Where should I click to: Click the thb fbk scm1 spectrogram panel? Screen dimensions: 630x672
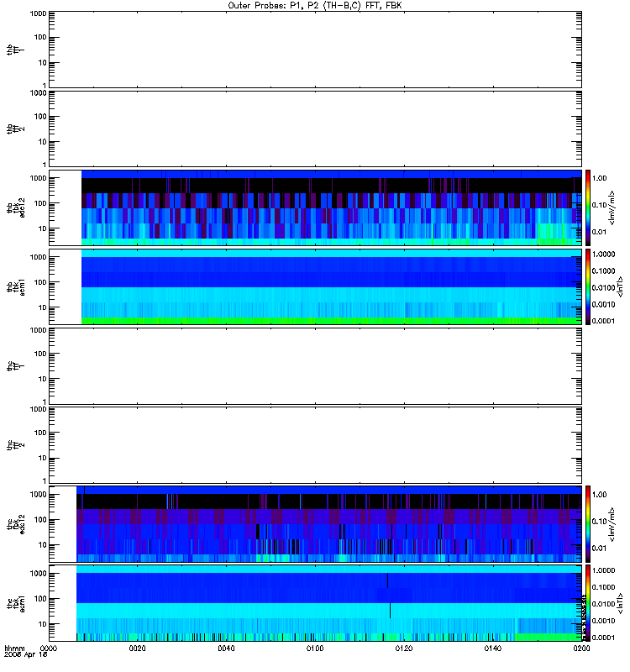[x=315, y=286]
